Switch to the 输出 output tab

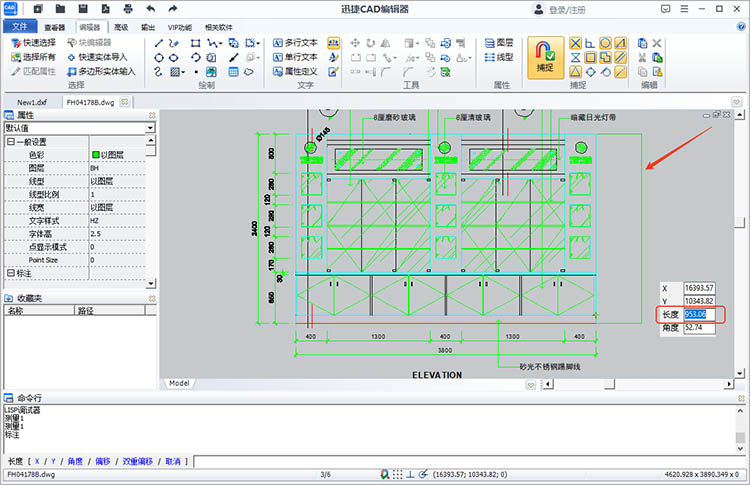(148, 28)
